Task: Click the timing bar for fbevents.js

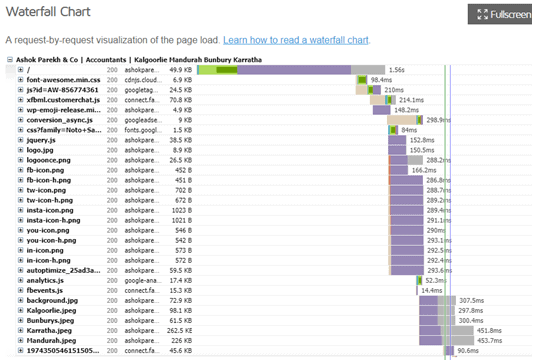Action: [417, 290]
